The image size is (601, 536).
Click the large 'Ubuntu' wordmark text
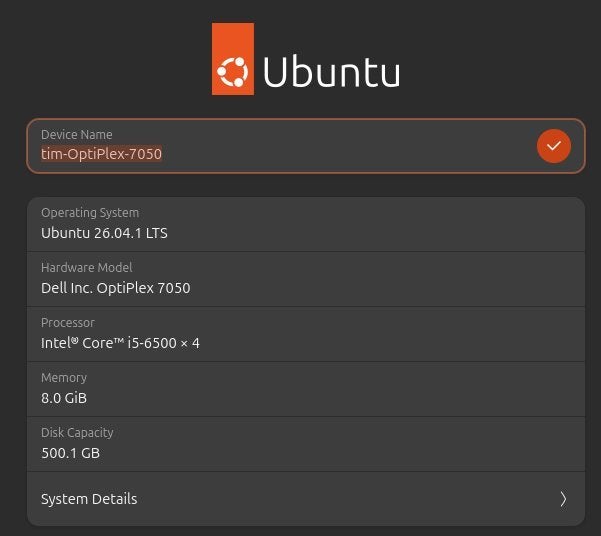click(x=332, y=72)
